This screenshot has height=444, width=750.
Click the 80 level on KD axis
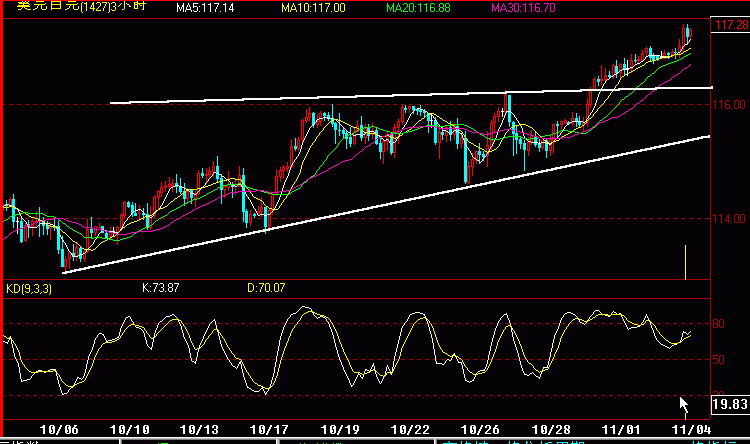click(718, 324)
